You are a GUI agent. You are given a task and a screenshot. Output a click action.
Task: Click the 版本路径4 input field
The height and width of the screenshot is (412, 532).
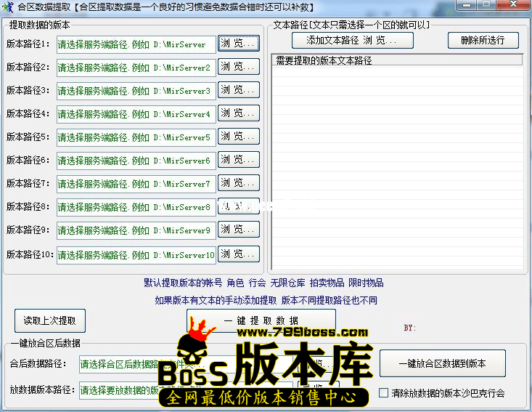tap(136, 114)
